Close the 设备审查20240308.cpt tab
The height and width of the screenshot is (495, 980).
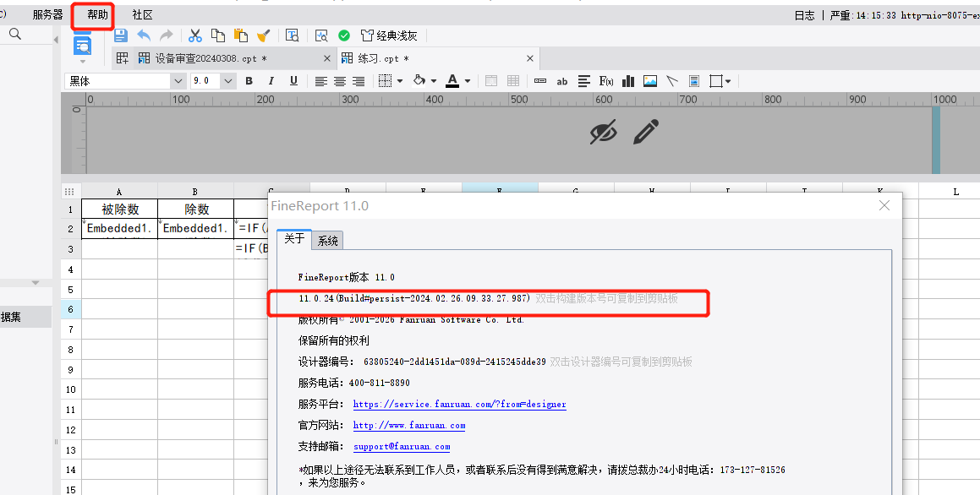tap(327, 58)
